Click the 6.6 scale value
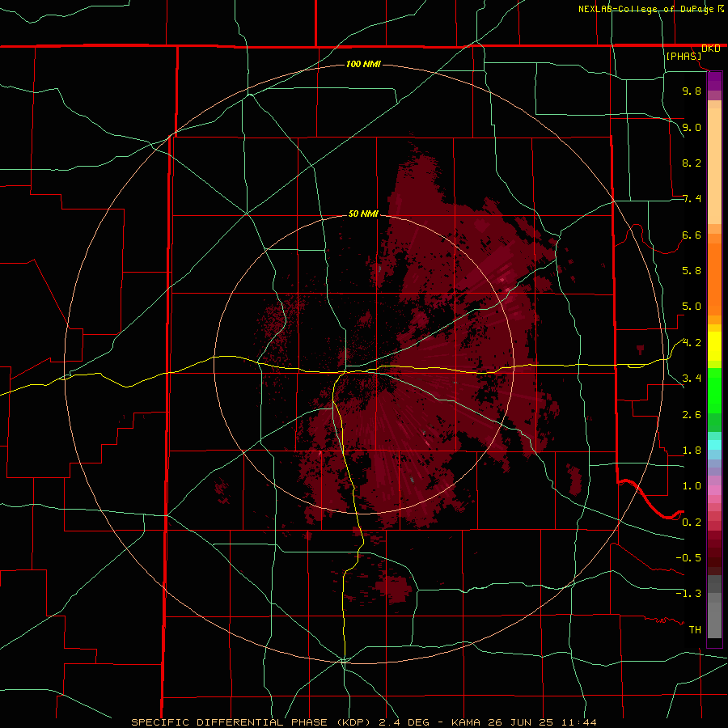The height and width of the screenshot is (728, 728). (692, 235)
